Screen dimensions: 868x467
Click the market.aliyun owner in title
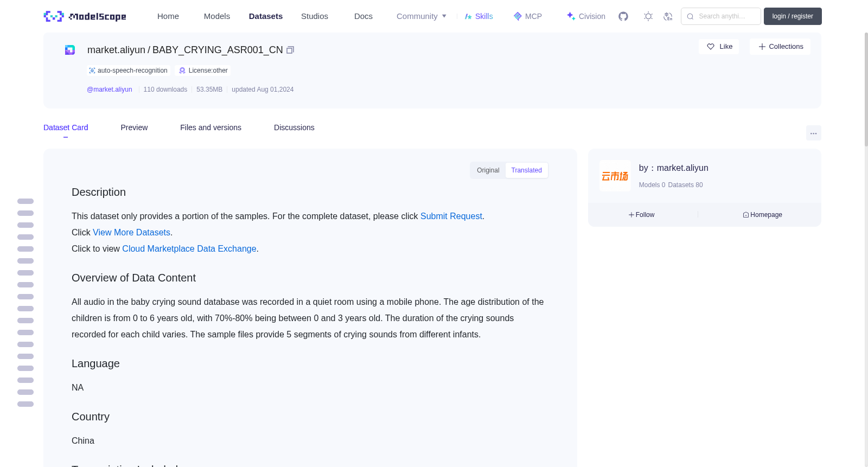tap(116, 50)
